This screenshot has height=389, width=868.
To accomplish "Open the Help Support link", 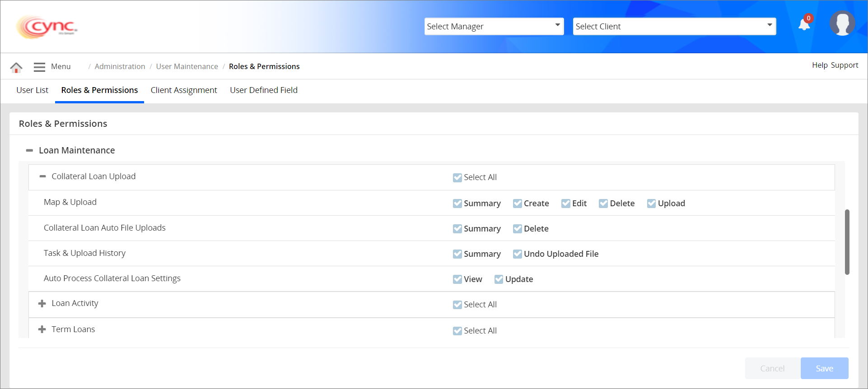I will [835, 65].
